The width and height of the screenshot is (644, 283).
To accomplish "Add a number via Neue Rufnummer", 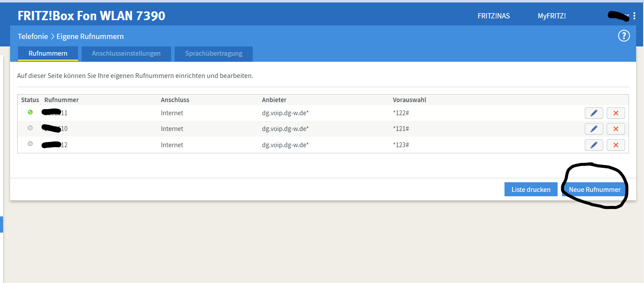I will [x=594, y=189].
